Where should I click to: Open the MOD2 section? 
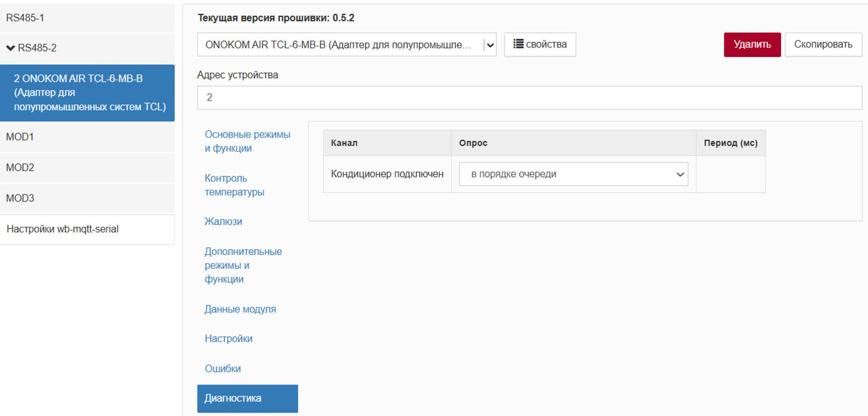[87, 168]
